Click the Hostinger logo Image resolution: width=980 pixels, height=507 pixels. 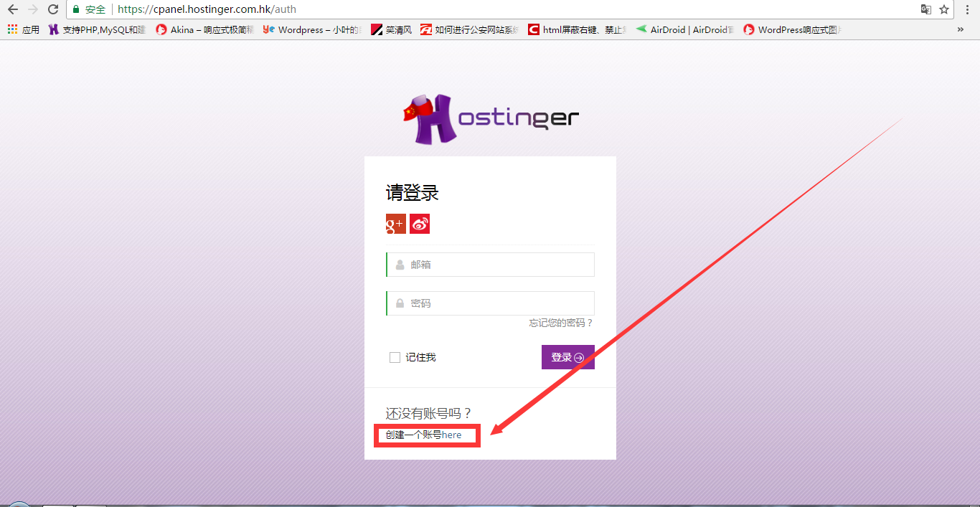pyautogui.click(x=490, y=118)
